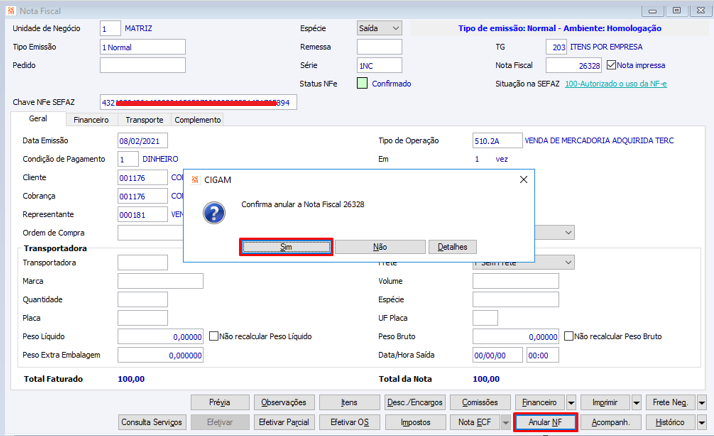The height and width of the screenshot is (436, 714).
Task: Enable Não recalcular Peso Líquido
Action: [213, 336]
